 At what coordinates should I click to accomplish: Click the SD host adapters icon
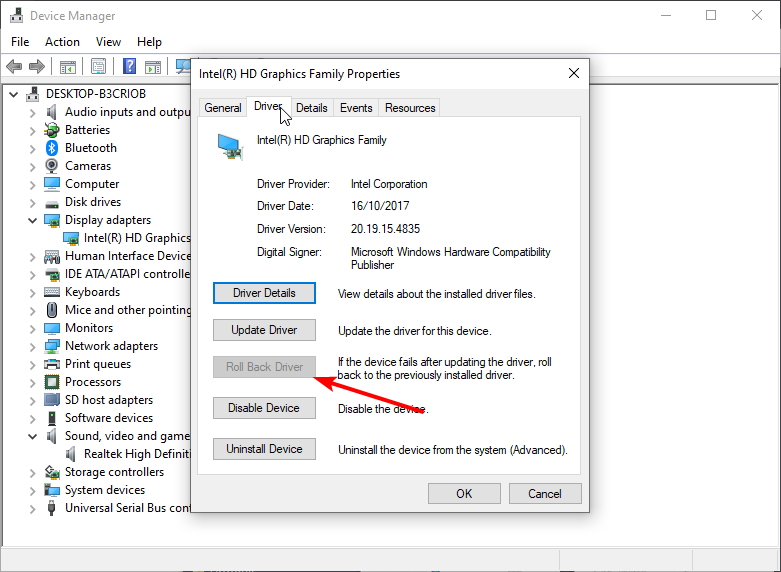52,400
